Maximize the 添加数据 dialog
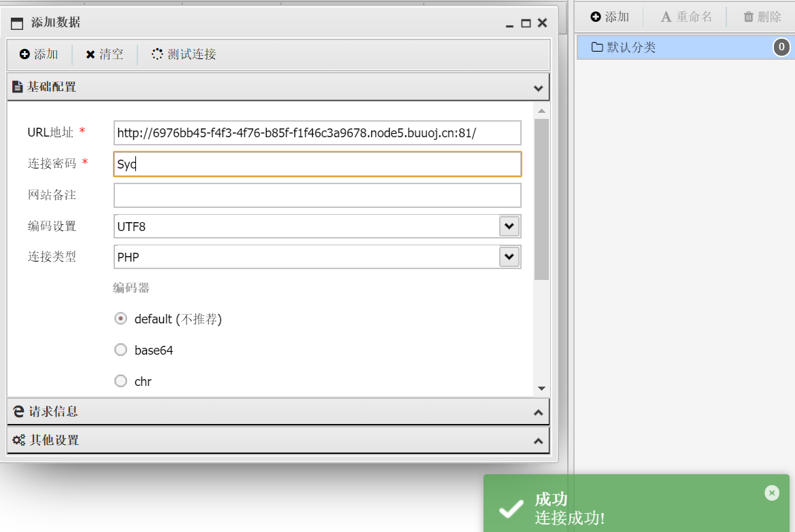This screenshot has width=795, height=532. [526, 23]
